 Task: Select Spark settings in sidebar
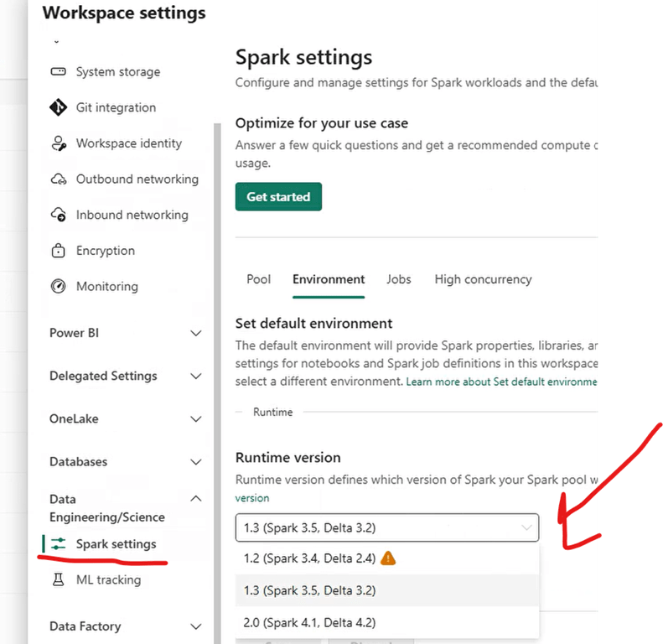[x=116, y=543]
